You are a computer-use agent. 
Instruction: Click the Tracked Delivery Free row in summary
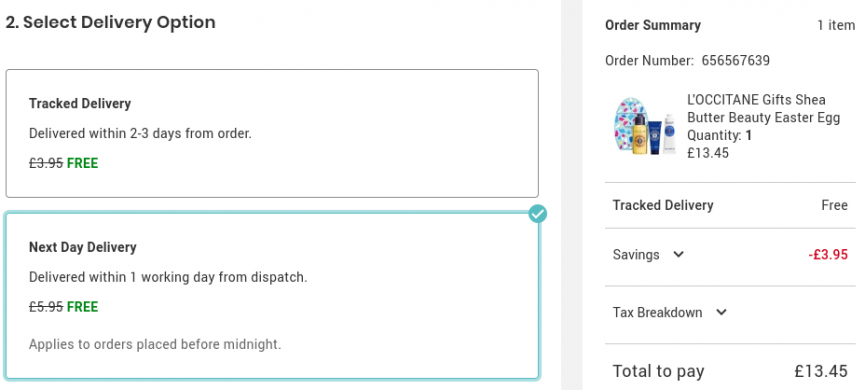(730, 205)
